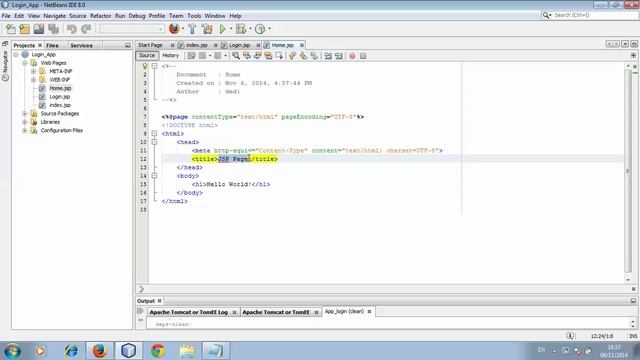Click the lightbulb hint icon on line 1
640x360 pixels.
(145, 66)
